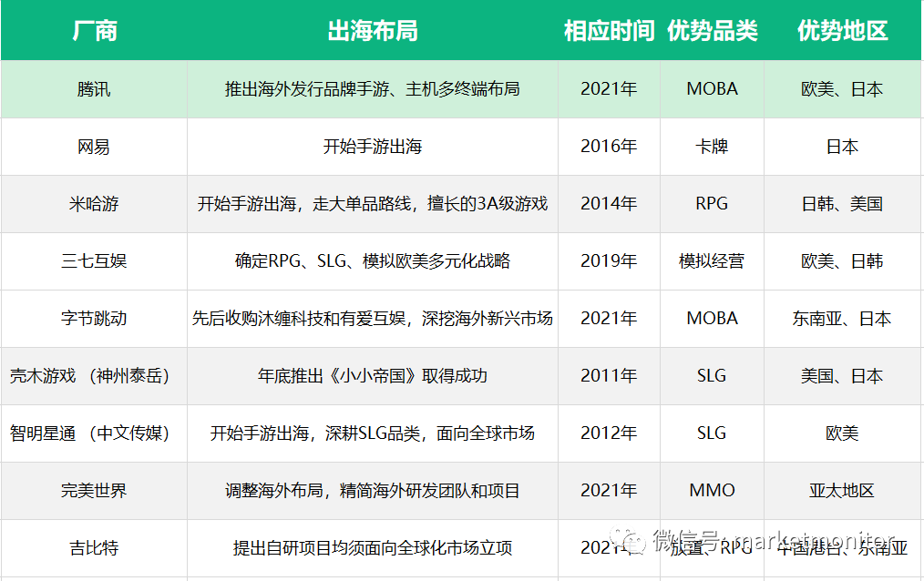Select the 亚太地区 region cell
Image resolution: width=924 pixels, height=581 pixels.
tap(842, 490)
